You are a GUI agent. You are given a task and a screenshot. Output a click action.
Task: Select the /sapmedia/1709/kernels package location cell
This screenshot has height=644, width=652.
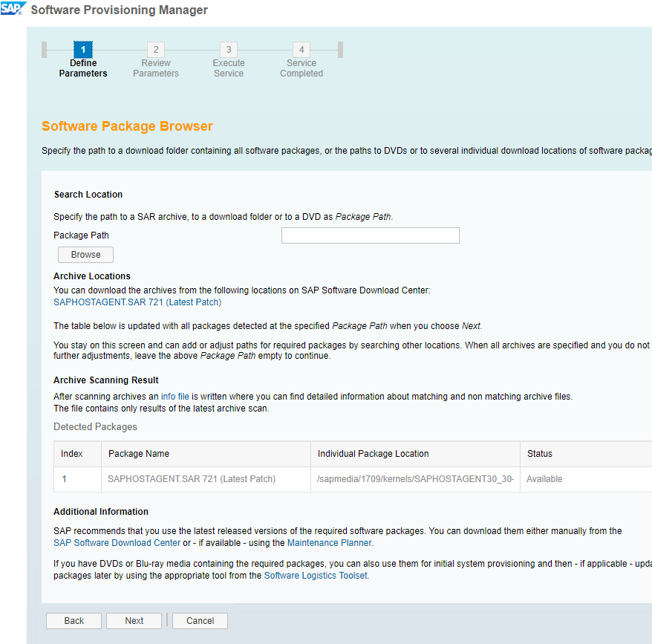(415, 479)
